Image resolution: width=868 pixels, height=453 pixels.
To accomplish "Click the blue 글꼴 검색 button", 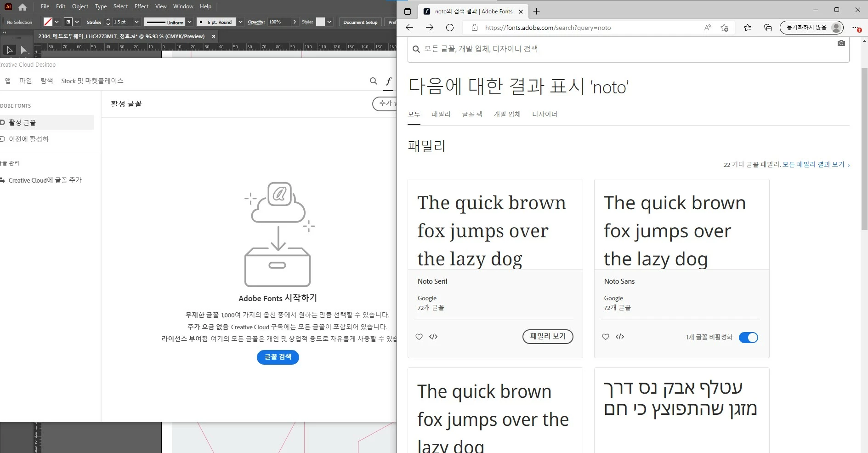I will tap(278, 357).
